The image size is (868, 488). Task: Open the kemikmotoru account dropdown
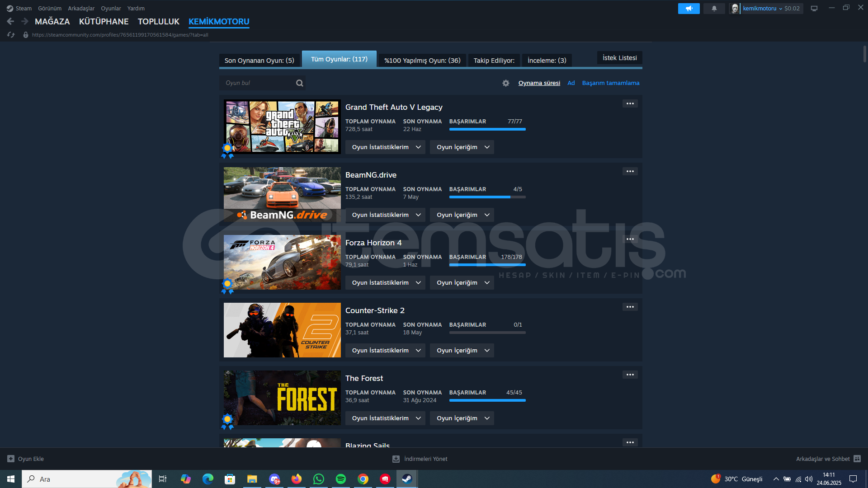[x=762, y=9]
